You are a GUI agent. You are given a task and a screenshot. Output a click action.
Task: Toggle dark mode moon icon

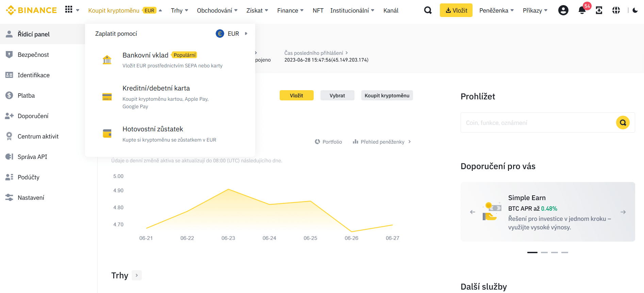pos(635,11)
